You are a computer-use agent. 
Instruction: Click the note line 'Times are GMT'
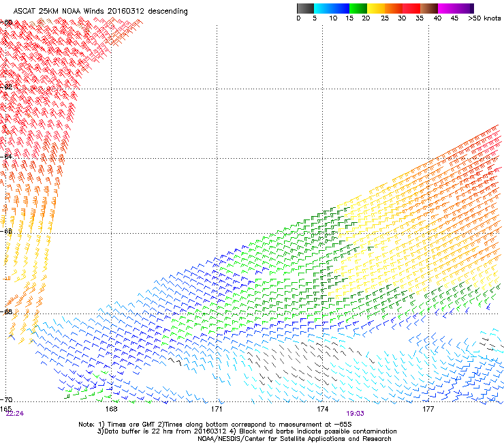point(131,425)
